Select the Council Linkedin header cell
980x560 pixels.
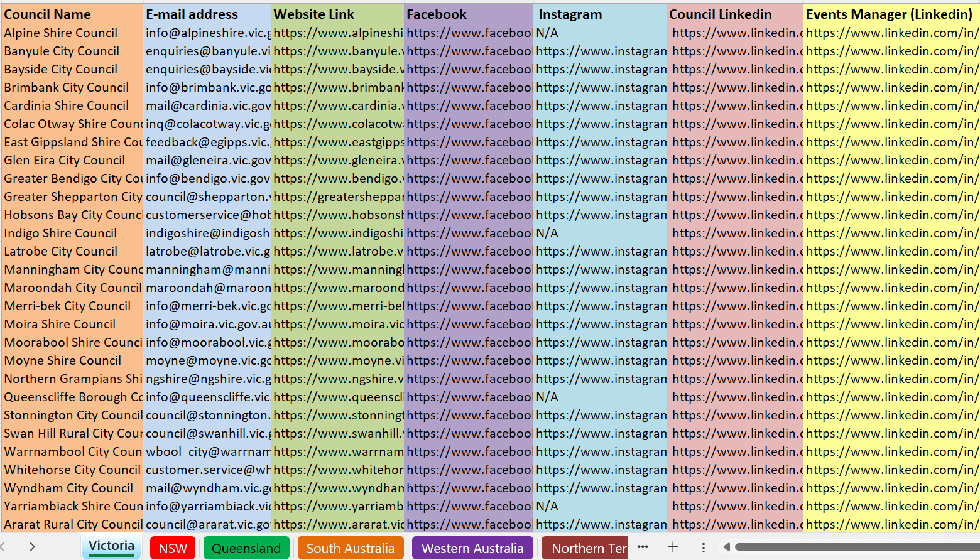pyautogui.click(x=735, y=14)
